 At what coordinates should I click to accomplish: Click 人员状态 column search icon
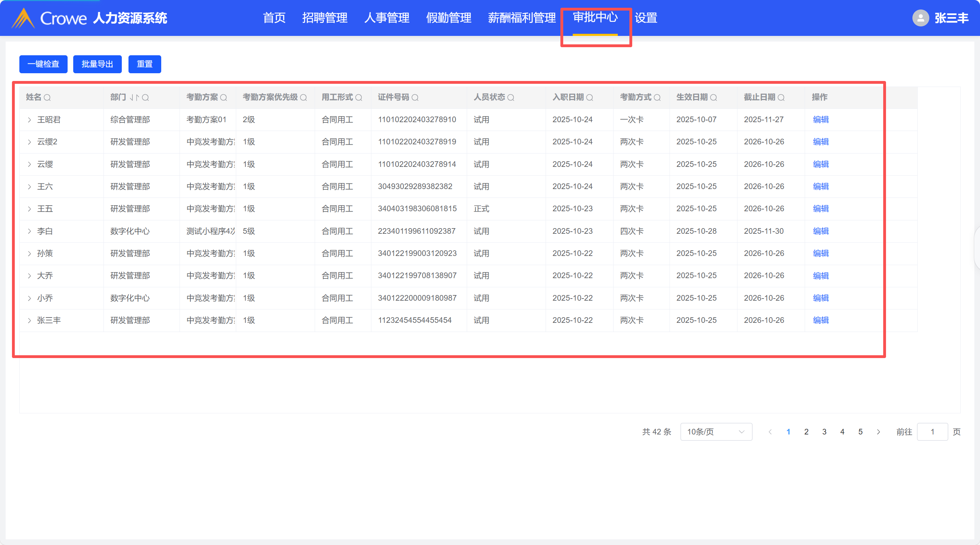coord(511,98)
